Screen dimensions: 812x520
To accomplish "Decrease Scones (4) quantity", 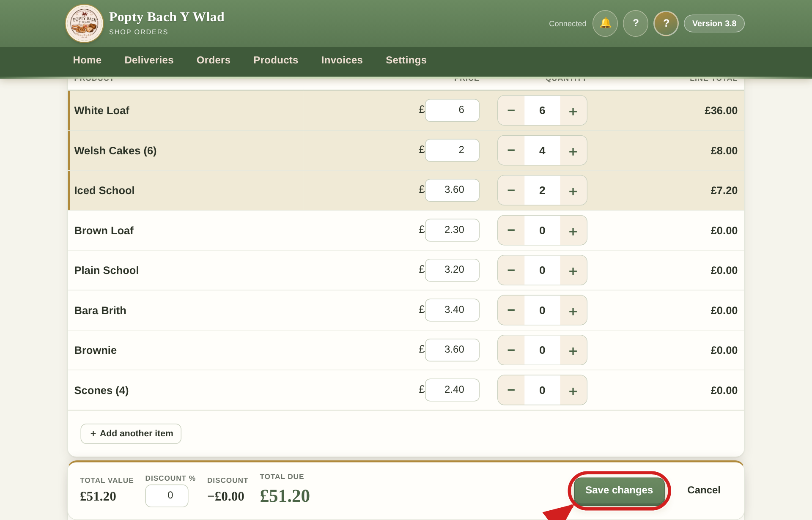I will coord(511,390).
